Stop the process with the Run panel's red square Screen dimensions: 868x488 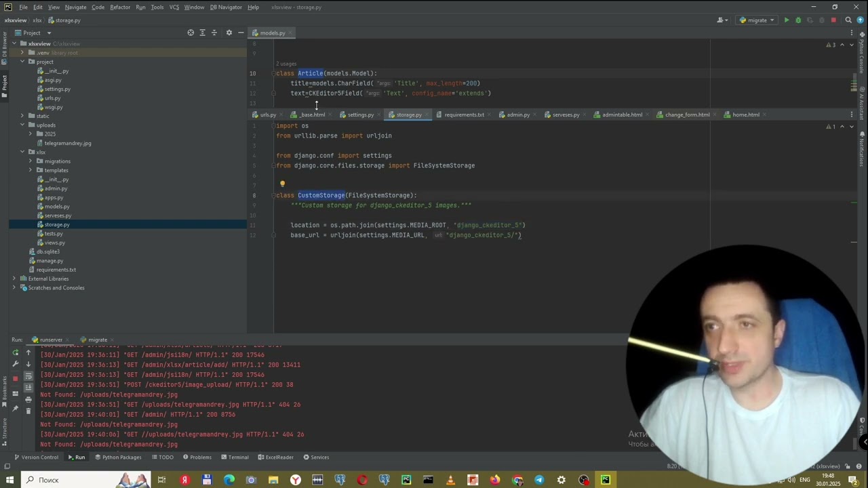click(x=16, y=378)
